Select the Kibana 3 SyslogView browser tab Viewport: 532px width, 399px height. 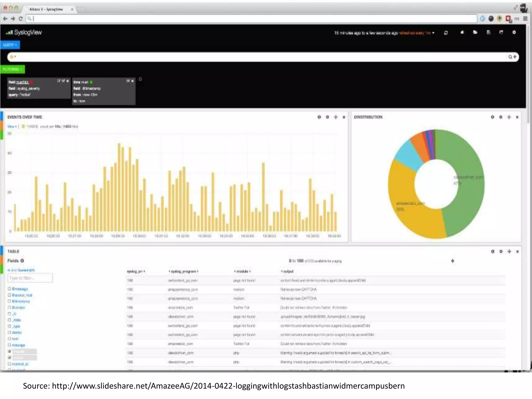click(x=47, y=9)
